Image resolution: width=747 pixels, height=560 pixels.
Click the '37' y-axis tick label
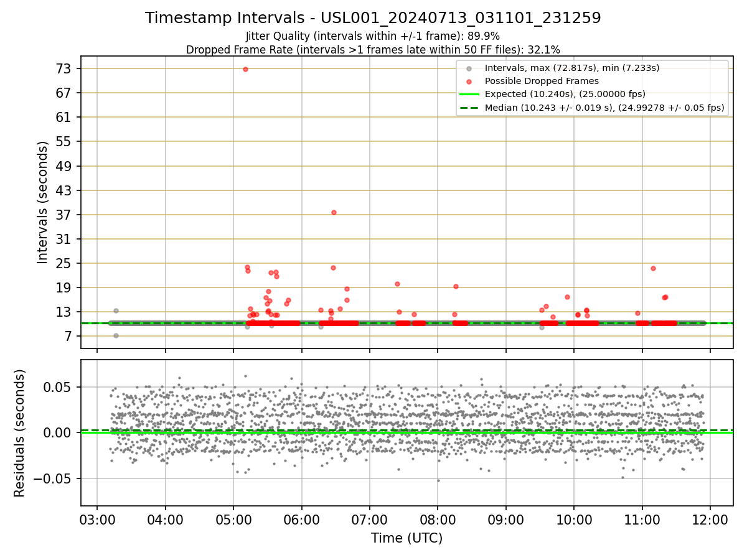pyautogui.click(x=65, y=215)
